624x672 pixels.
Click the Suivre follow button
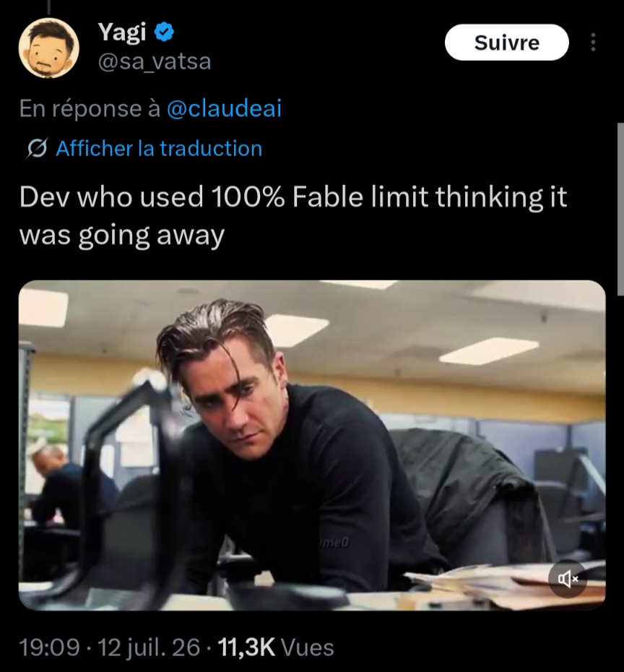[507, 43]
